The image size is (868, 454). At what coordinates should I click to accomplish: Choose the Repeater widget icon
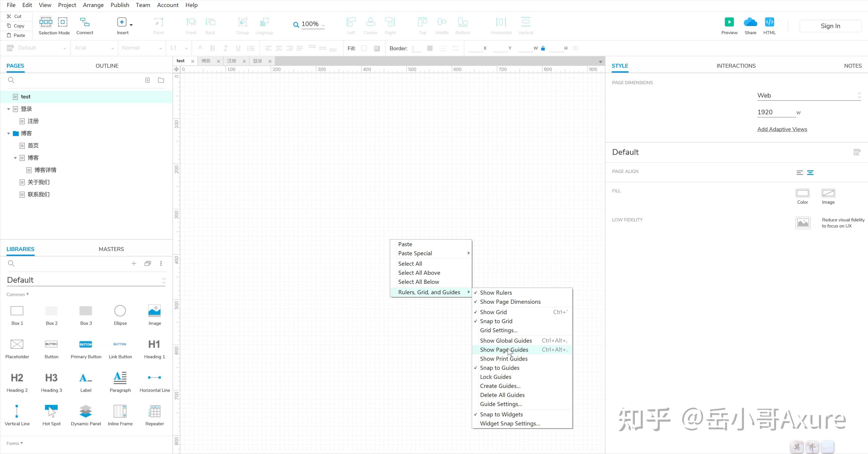[155, 411]
